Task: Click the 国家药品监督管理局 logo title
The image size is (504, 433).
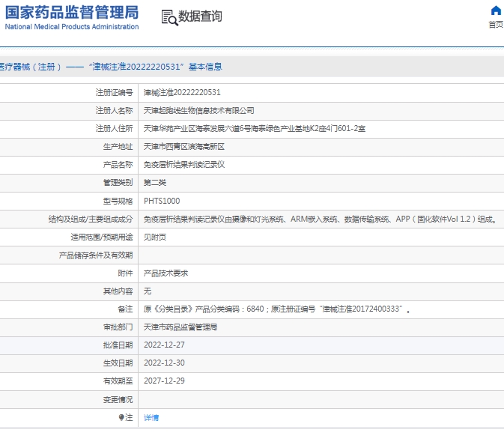Action: pyautogui.click(x=72, y=13)
